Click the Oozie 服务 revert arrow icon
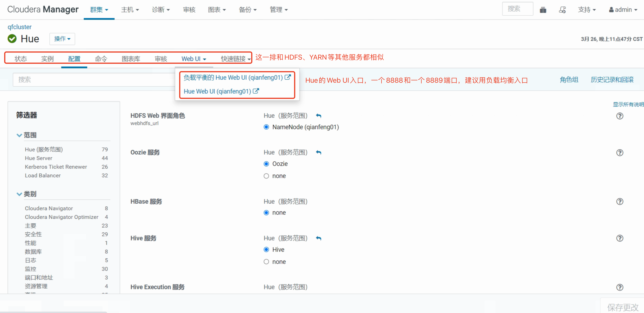 tap(319, 152)
